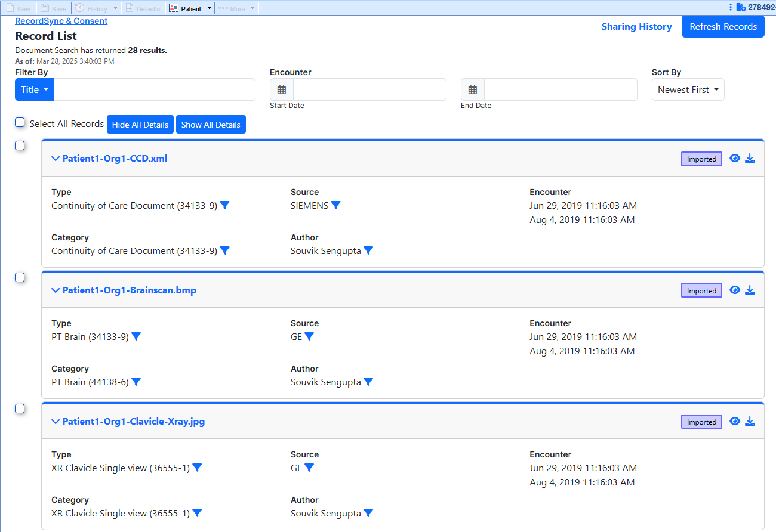776x532 pixels.
Task: Select the Patient1-Org1-Brainscan.bmp record checkbox
Action: coord(20,277)
